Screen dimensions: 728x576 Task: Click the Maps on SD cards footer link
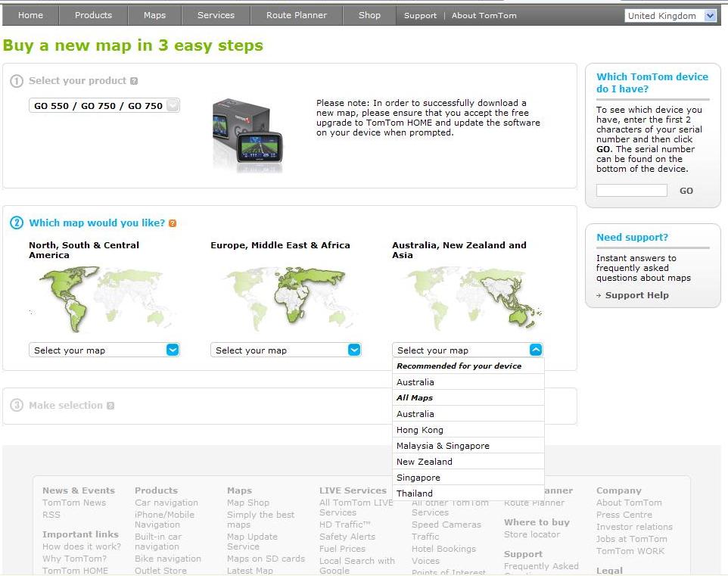tap(266, 559)
